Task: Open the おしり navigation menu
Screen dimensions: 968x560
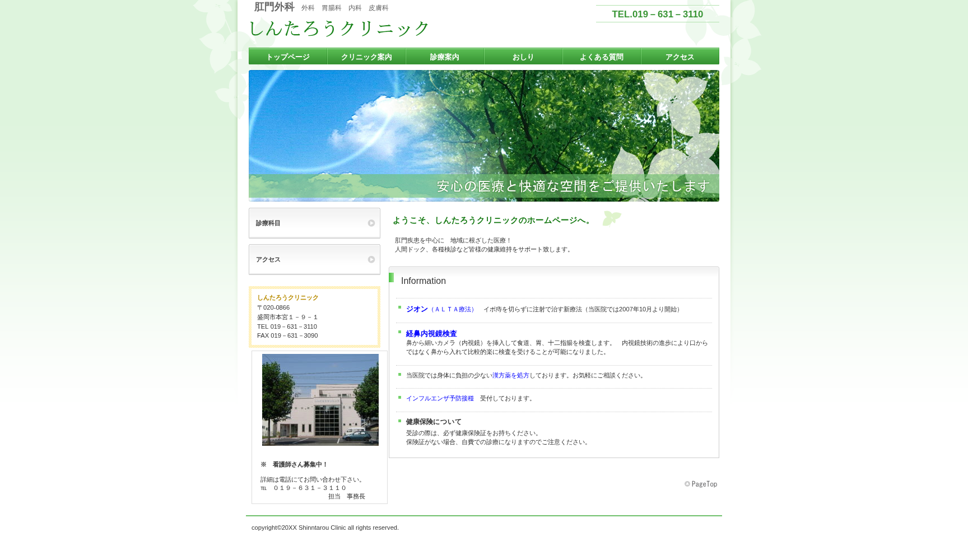Action: pyautogui.click(x=523, y=56)
